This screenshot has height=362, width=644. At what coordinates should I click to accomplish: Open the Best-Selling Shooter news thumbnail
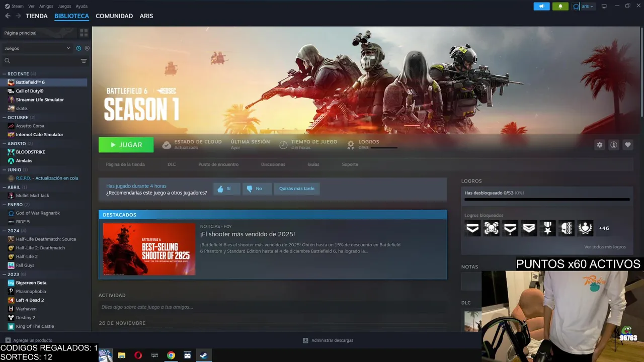149,249
